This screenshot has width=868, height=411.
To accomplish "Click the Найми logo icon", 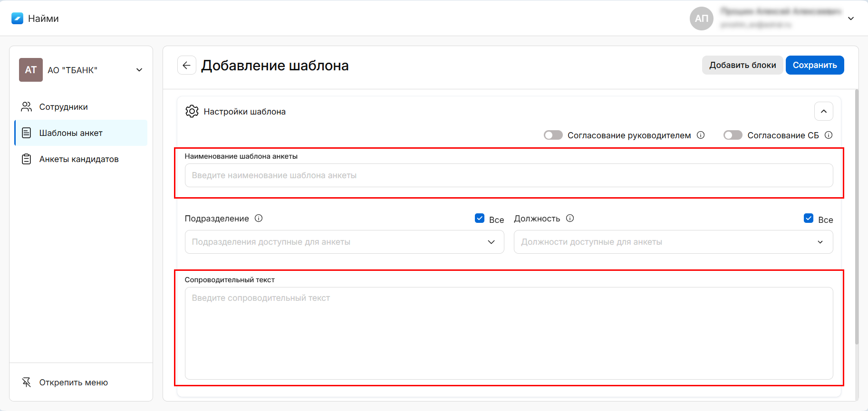I will click(17, 19).
